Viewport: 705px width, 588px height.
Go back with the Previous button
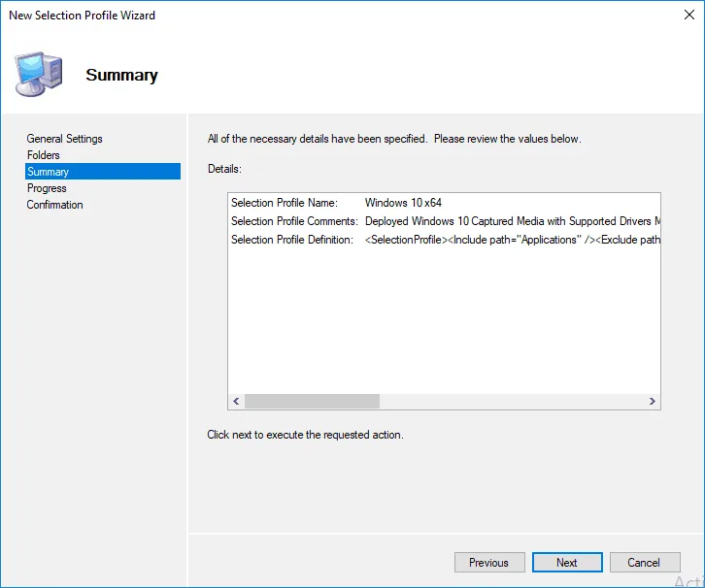pyautogui.click(x=489, y=563)
